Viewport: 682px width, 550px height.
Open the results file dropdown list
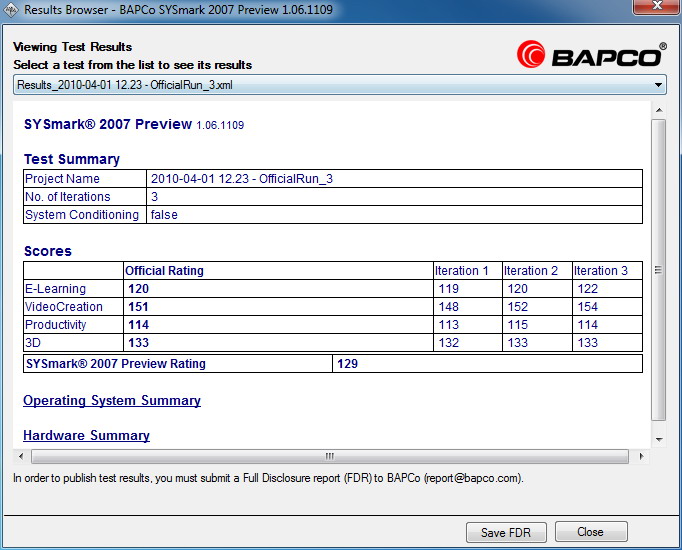click(x=339, y=85)
